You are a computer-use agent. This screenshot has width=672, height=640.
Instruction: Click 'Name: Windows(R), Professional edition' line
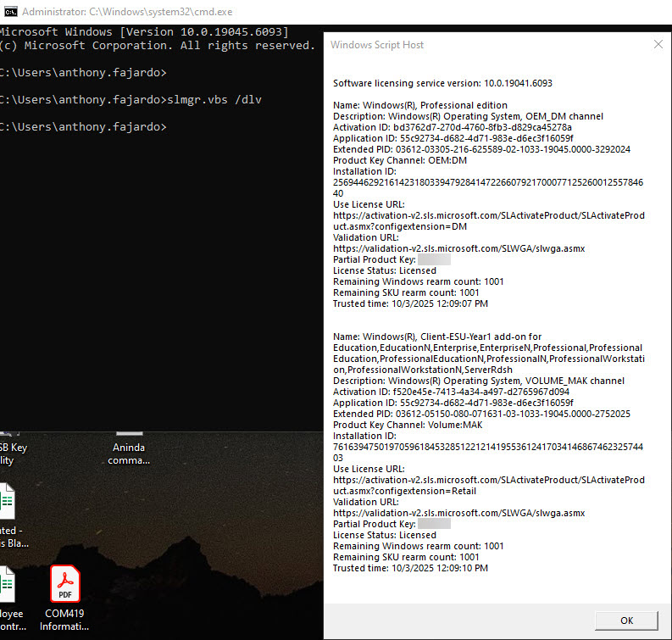pyautogui.click(x=420, y=105)
